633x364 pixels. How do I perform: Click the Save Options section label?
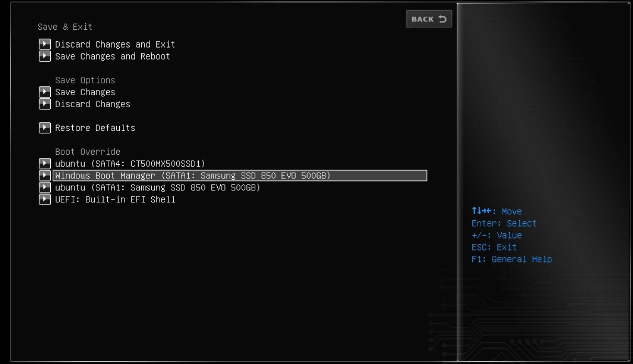[x=85, y=80]
